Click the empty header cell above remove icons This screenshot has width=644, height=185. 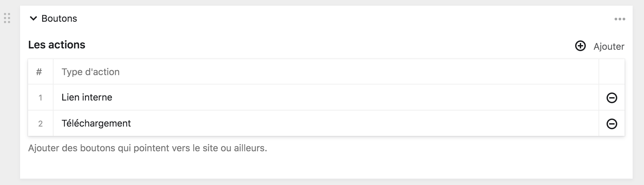(x=612, y=72)
